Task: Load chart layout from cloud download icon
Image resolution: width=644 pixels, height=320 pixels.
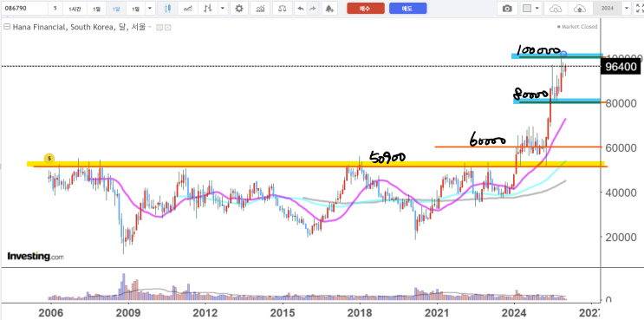Action: coord(556,8)
